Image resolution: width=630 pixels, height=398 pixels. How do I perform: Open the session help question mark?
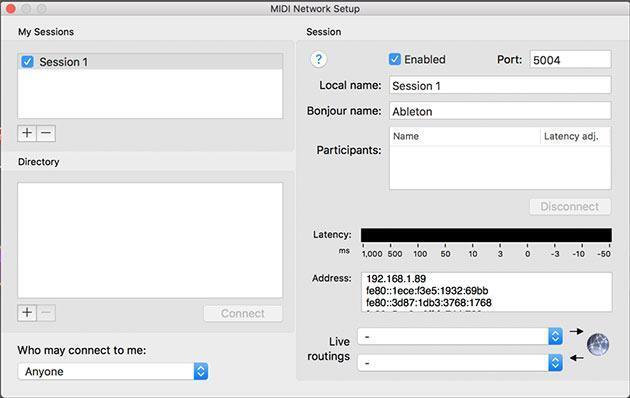point(318,59)
